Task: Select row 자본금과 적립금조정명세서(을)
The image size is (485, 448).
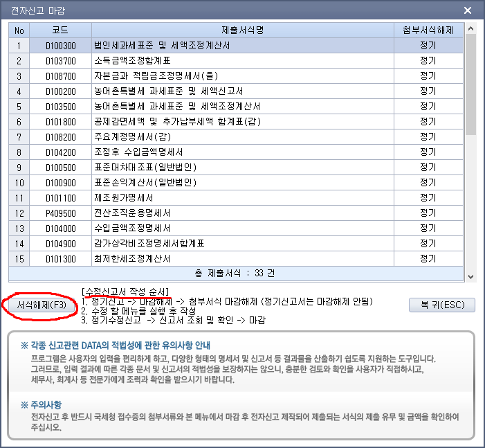Action: click(236, 76)
